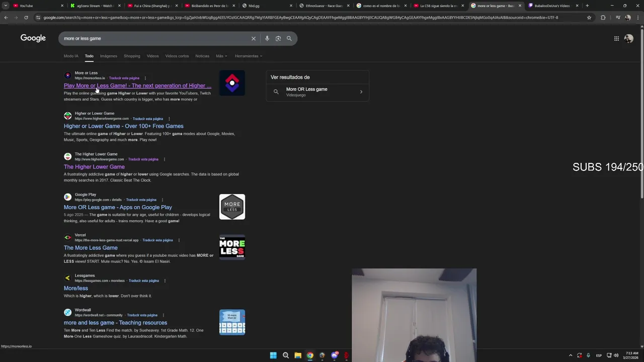Bookmark this page with star icon
Screen dimensions: 644x362
pyautogui.click(x=589, y=18)
